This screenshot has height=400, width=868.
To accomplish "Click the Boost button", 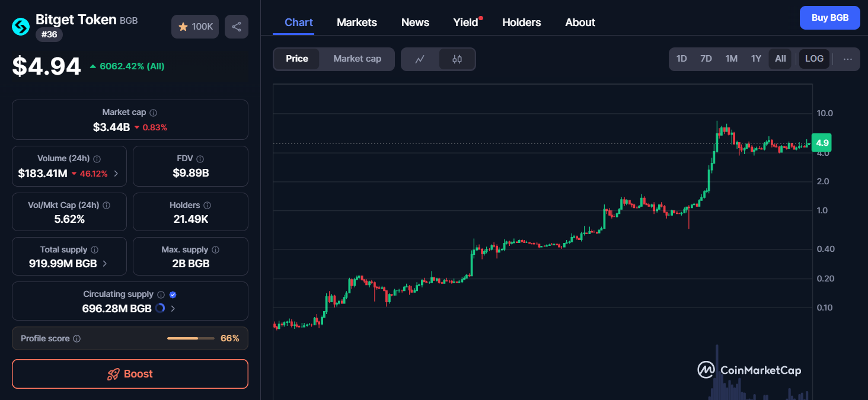I will click(x=130, y=374).
